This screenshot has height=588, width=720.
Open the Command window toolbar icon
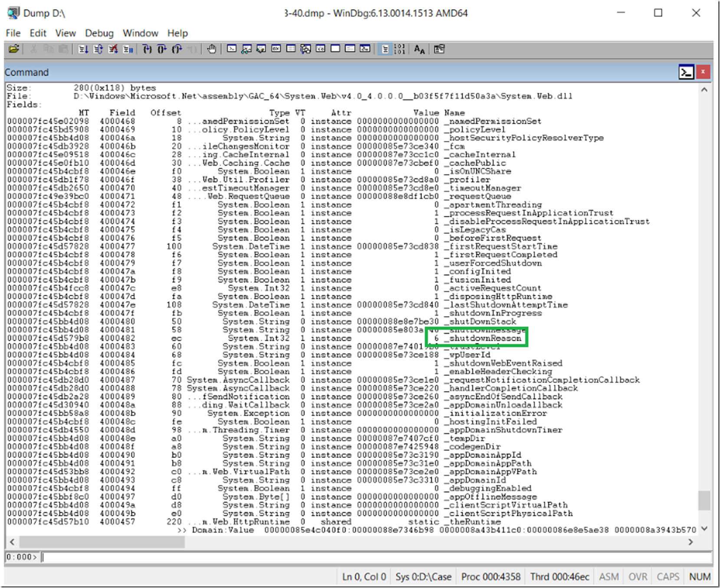point(232,49)
